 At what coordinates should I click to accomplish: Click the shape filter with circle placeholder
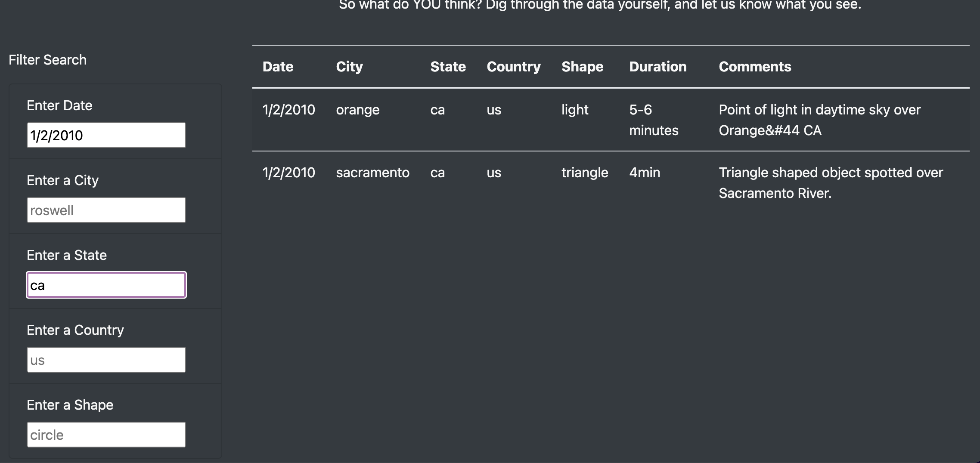point(106,434)
